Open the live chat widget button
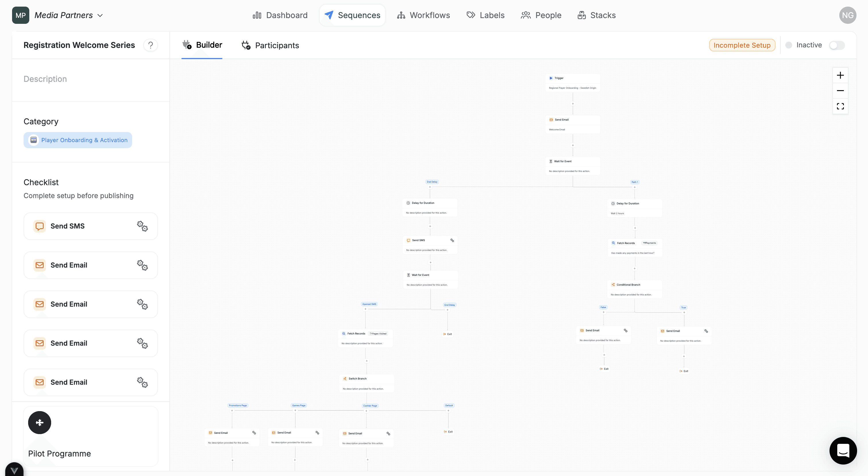 843,450
